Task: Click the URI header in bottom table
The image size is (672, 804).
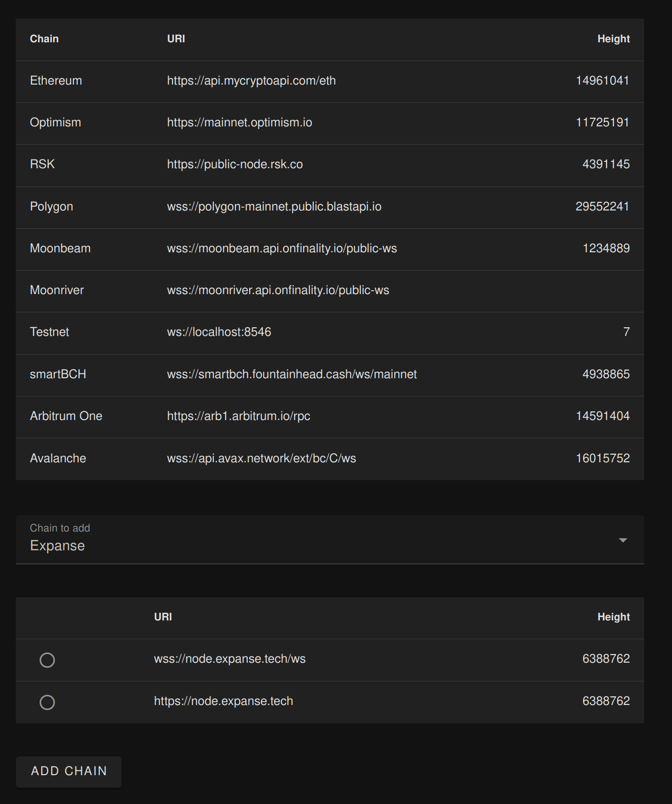Action: (x=163, y=617)
